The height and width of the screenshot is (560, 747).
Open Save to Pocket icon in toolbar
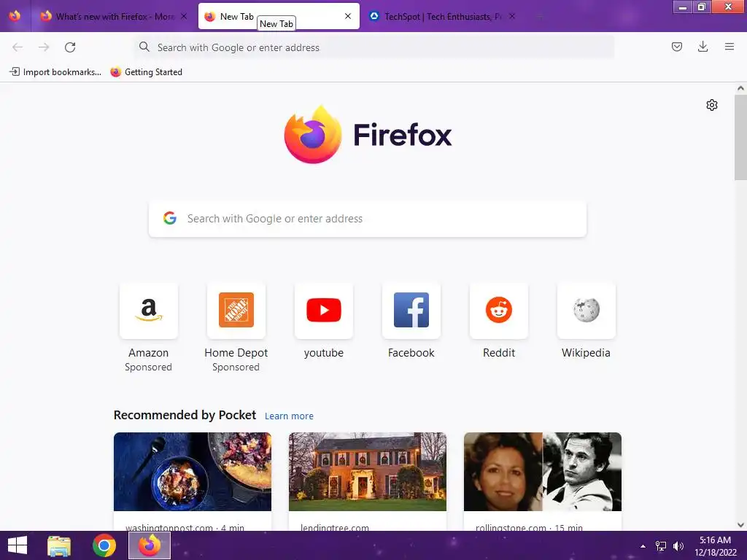pyautogui.click(x=677, y=47)
